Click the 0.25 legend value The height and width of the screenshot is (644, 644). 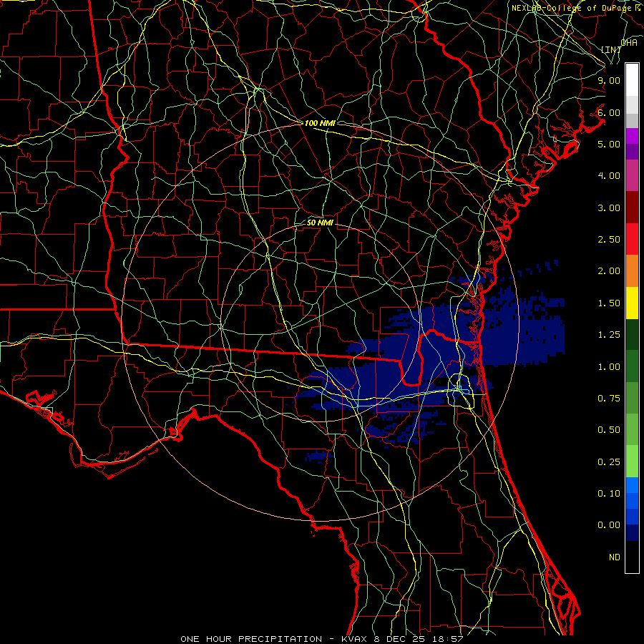click(609, 462)
